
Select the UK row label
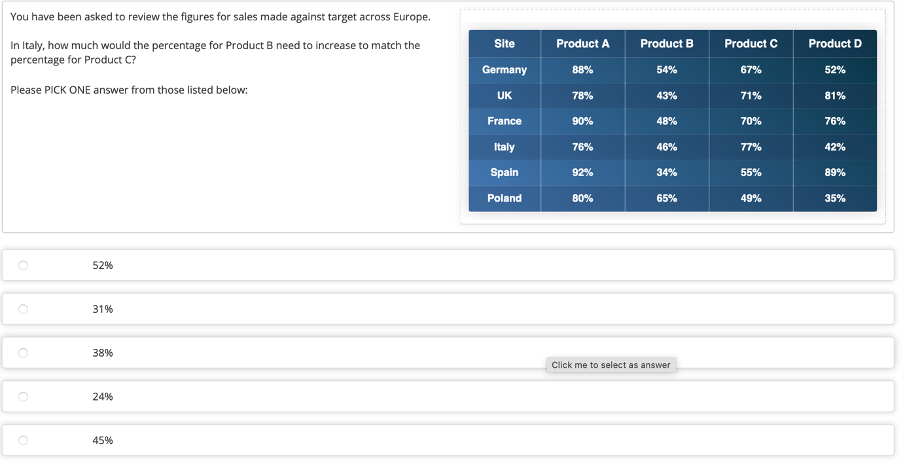click(504, 96)
